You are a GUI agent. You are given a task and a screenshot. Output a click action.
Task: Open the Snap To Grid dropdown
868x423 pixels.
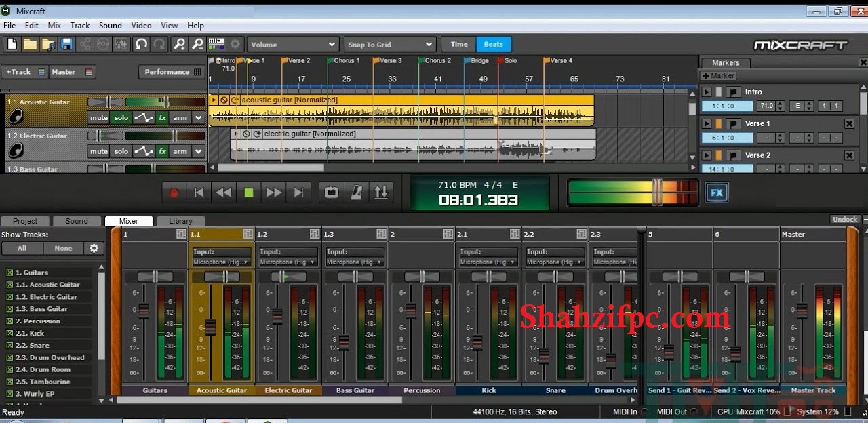point(390,43)
